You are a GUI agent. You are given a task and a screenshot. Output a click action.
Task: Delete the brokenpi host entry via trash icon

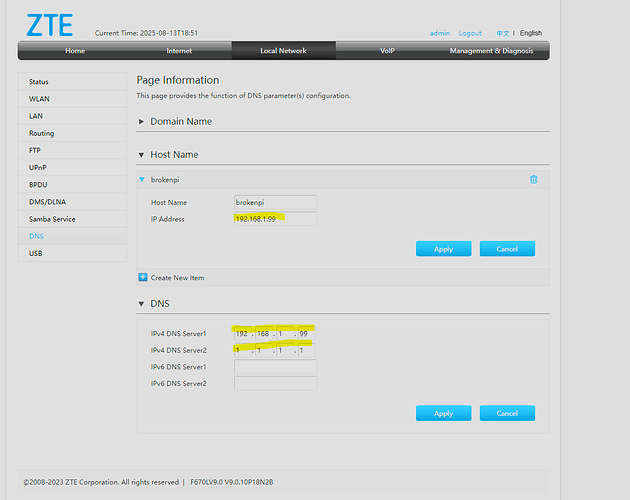coord(533,179)
